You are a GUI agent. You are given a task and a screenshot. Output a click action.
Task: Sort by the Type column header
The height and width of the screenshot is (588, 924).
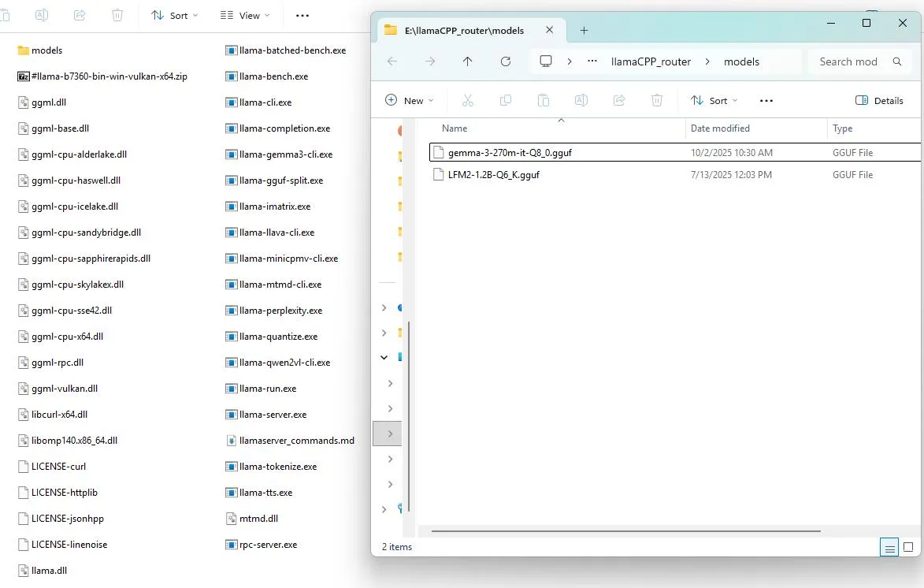pyautogui.click(x=842, y=128)
